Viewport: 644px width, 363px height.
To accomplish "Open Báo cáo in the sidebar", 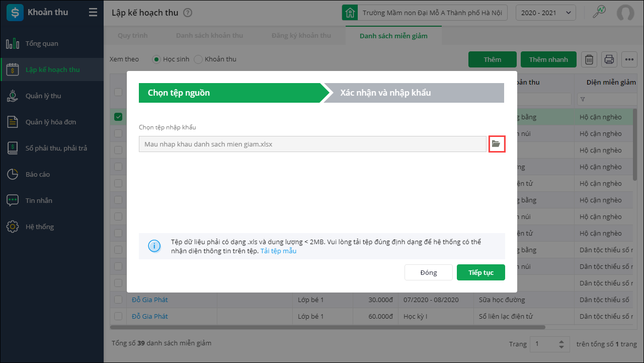I will point(38,174).
